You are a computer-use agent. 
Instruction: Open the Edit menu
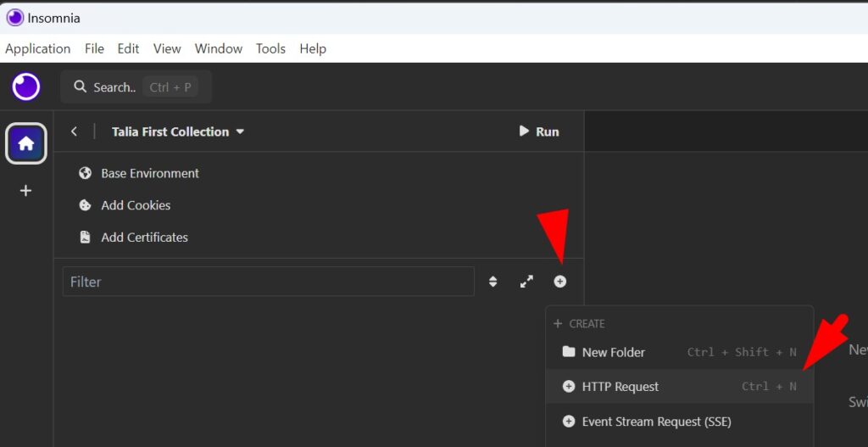coord(128,48)
